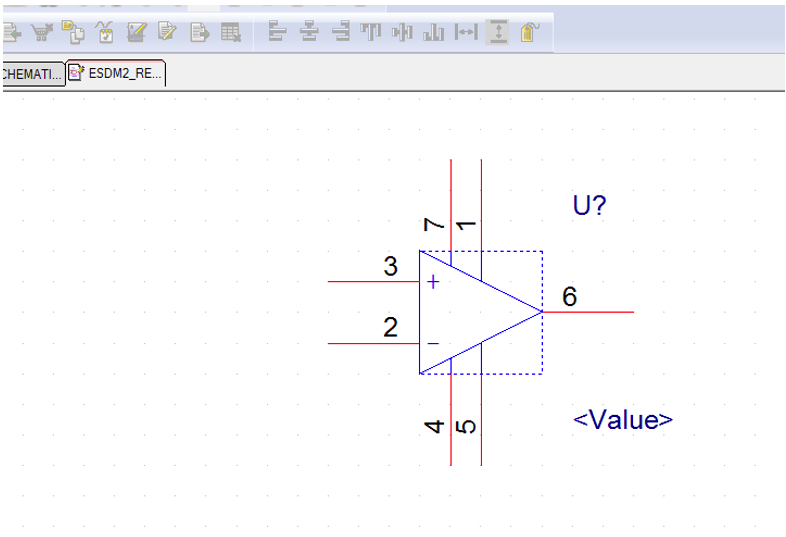This screenshot has height=537, width=786.
Task: Click the lock toolbar icon
Action: [530, 33]
